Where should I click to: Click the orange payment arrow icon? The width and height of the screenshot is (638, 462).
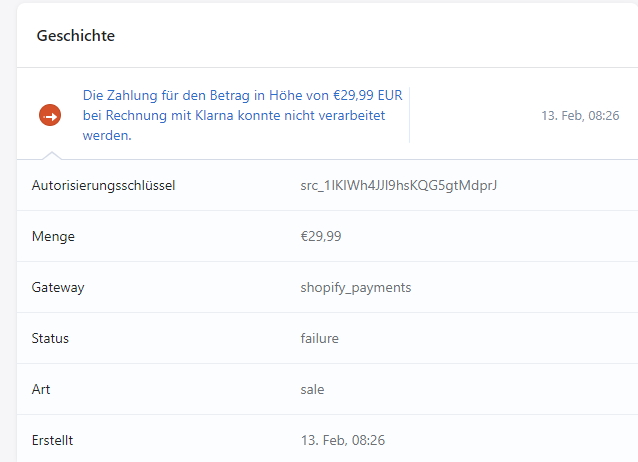tap(50, 115)
